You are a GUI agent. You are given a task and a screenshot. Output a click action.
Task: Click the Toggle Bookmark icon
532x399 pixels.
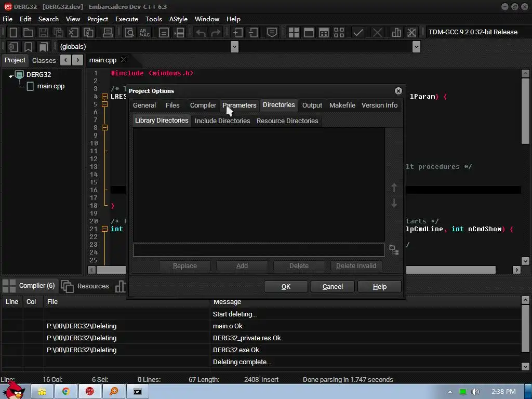pyautogui.click(x=29, y=47)
